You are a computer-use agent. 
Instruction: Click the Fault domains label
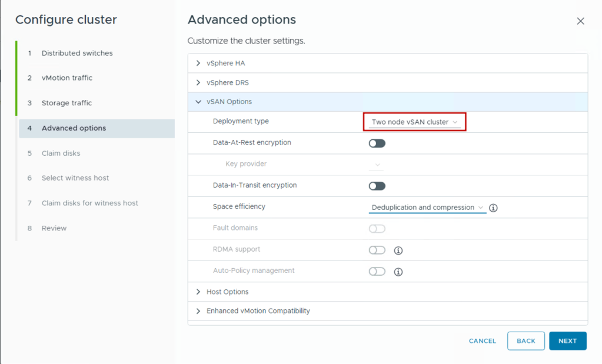[x=235, y=228]
